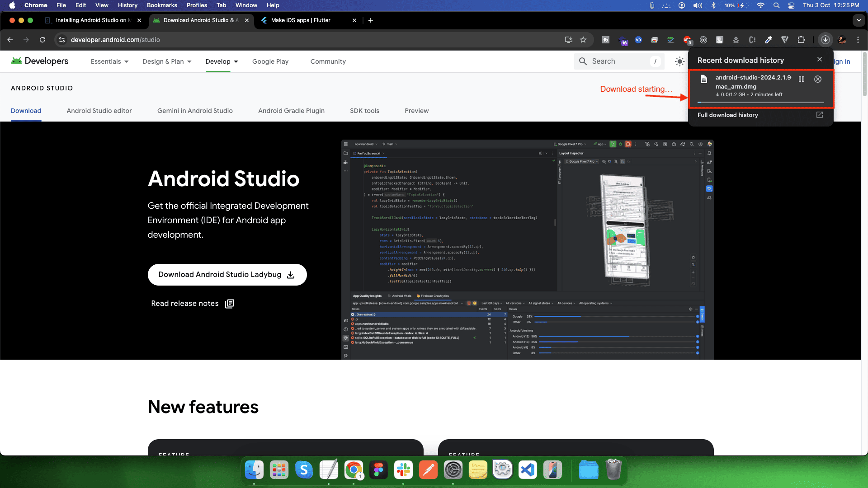Click Download Android Studio Ladybug button
The width and height of the screenshot is (868, 488).
[227, 275]
